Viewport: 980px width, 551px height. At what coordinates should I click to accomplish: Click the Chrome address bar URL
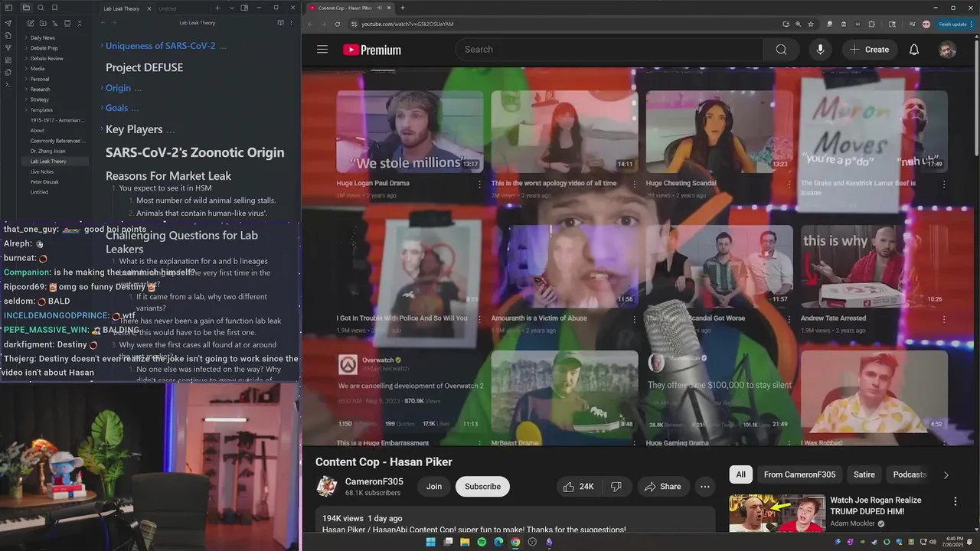coord(407,24)
